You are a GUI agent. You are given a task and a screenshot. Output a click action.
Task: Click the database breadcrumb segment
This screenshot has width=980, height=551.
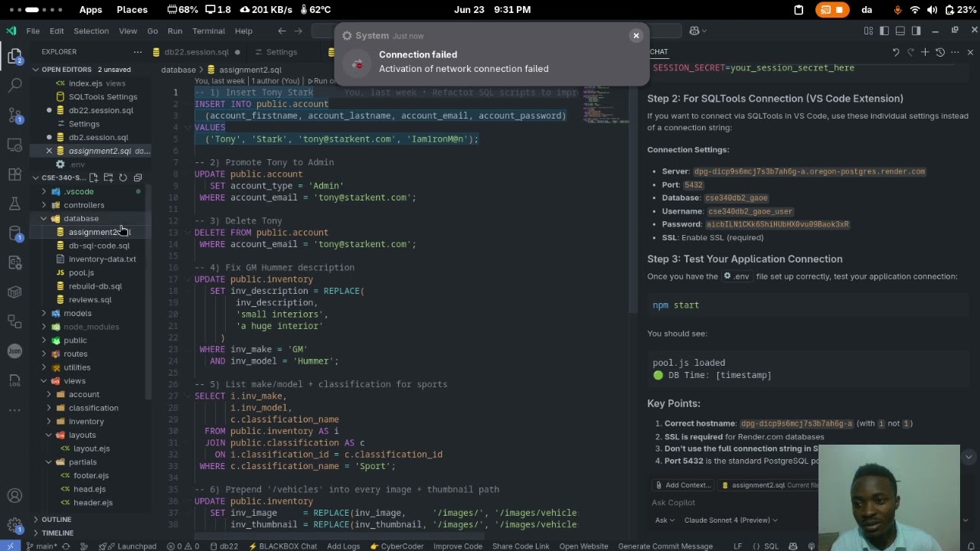(x=178, y=70)
